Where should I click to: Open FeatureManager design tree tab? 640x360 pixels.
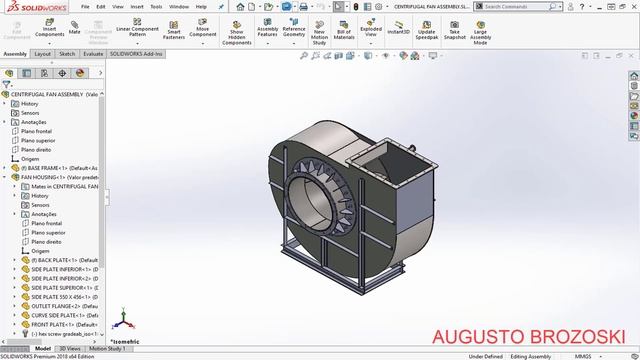pyautogui.click(x=9, y=73)
